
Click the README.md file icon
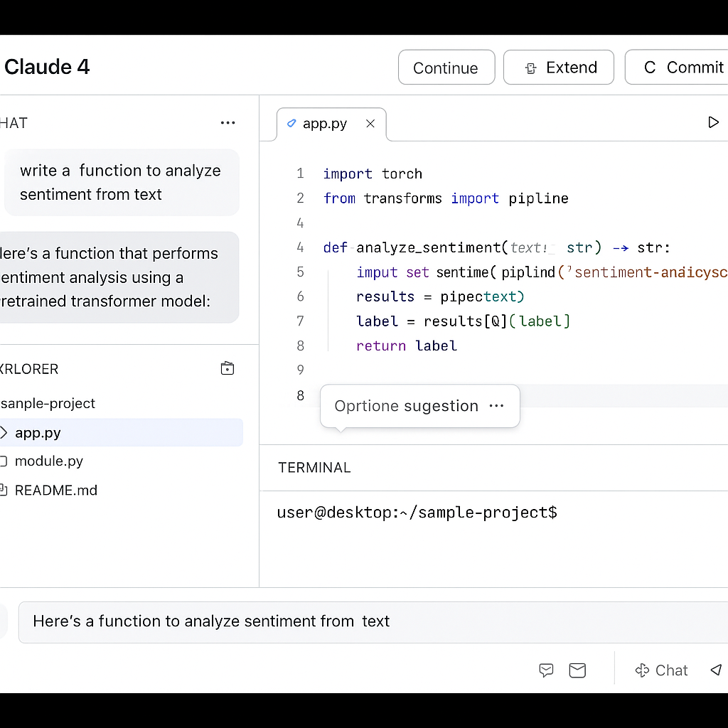point(4,490)
